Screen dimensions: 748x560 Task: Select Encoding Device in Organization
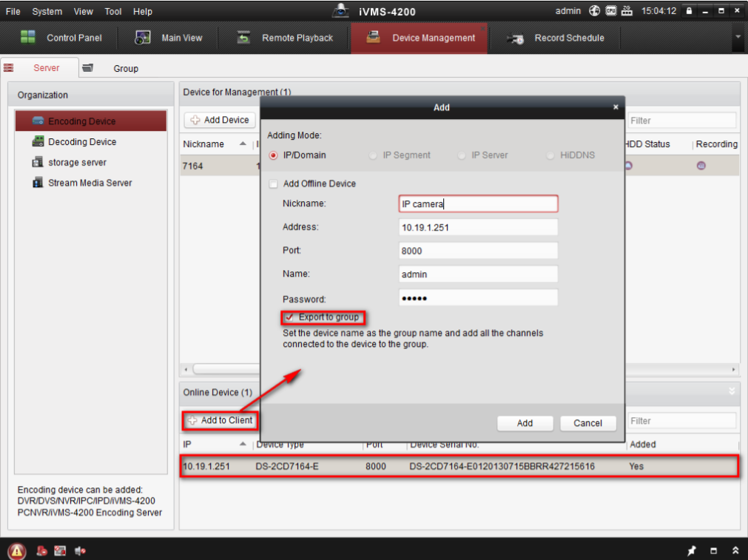coord(91,121)
